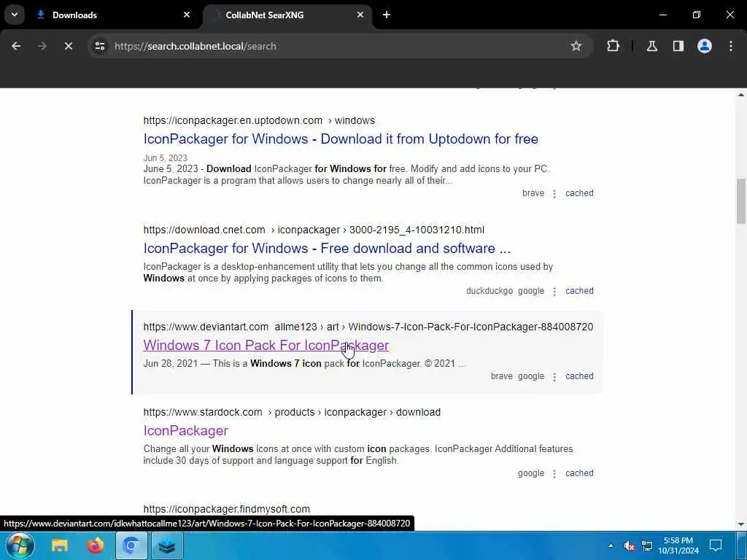The image size is (747, 560).
Task: Open Chrome's three-dot menu
Action: pyautogui.click(x=731, y=46)
